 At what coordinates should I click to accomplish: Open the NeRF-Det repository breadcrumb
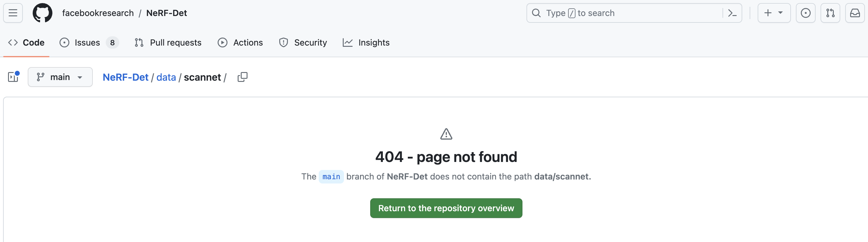(x=125, y=77)
